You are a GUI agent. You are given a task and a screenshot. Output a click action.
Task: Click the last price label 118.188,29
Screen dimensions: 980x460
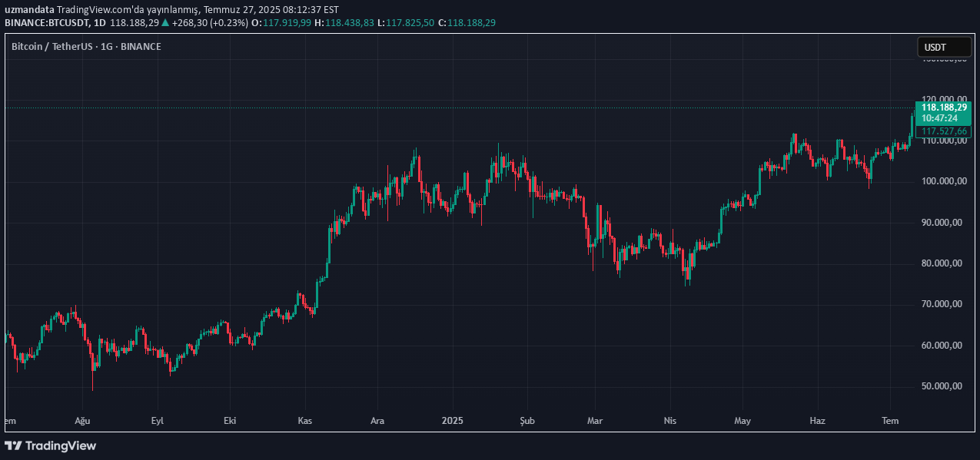tap(943, 108)
